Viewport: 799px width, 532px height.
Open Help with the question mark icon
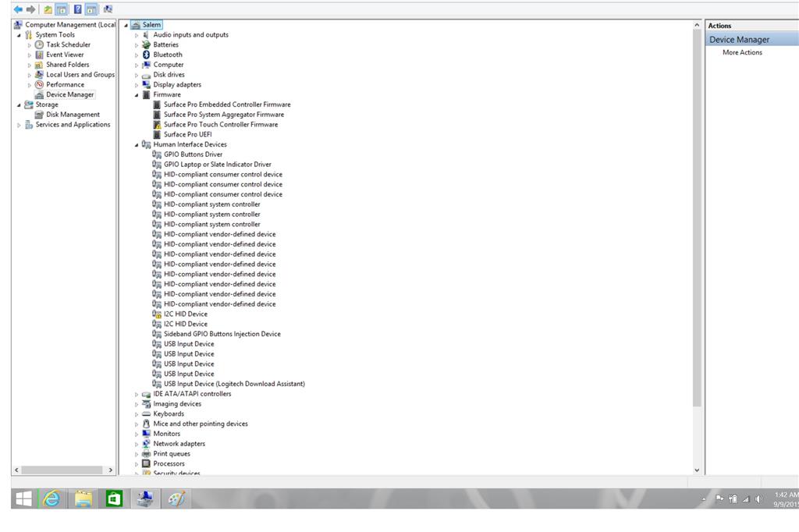(x=77, y=9)
